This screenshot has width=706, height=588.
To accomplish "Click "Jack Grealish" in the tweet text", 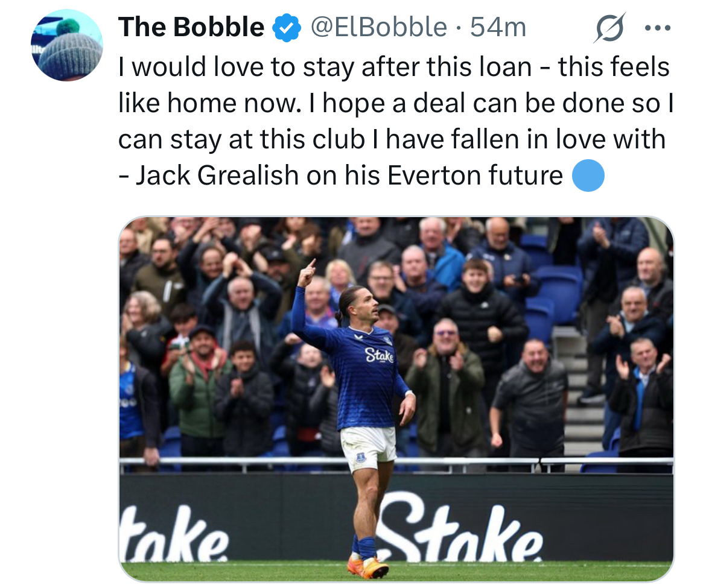I will (x=217, y=176).
